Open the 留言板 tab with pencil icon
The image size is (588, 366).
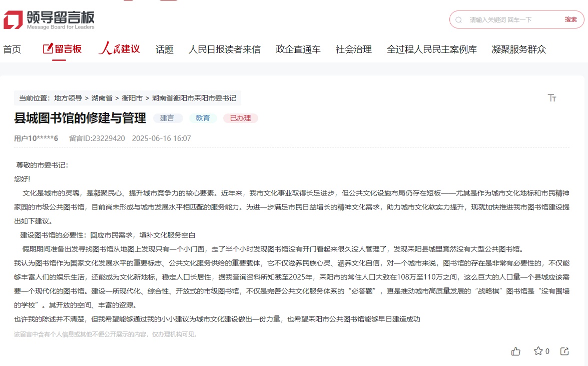62,49
